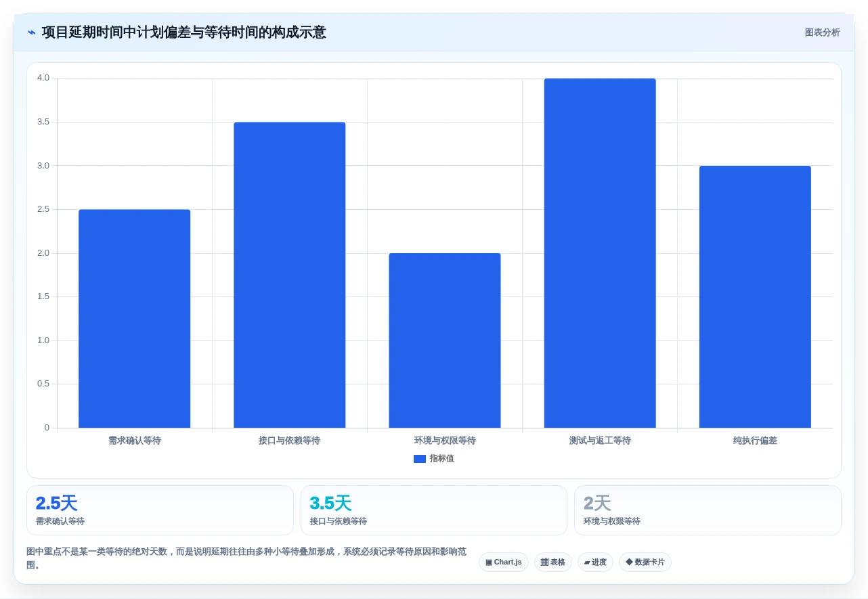This screenshot has height=599, width=868.
Task: Click the 环境与权限等待 x-axis label
Action: click(445, 441)
